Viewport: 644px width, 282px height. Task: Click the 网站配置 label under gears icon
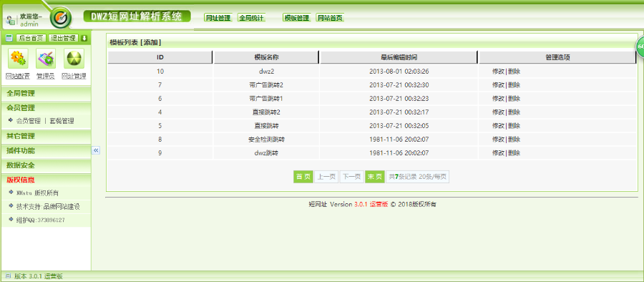(x=18, y=76)
